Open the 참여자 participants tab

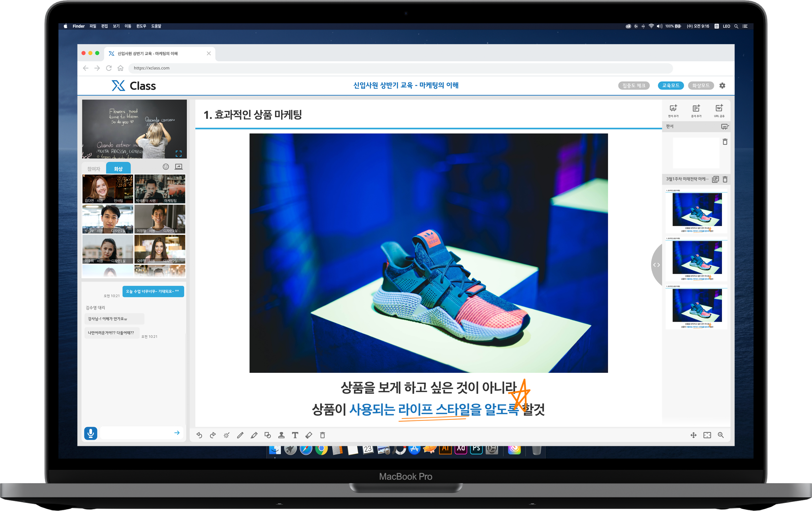point(94,168)
